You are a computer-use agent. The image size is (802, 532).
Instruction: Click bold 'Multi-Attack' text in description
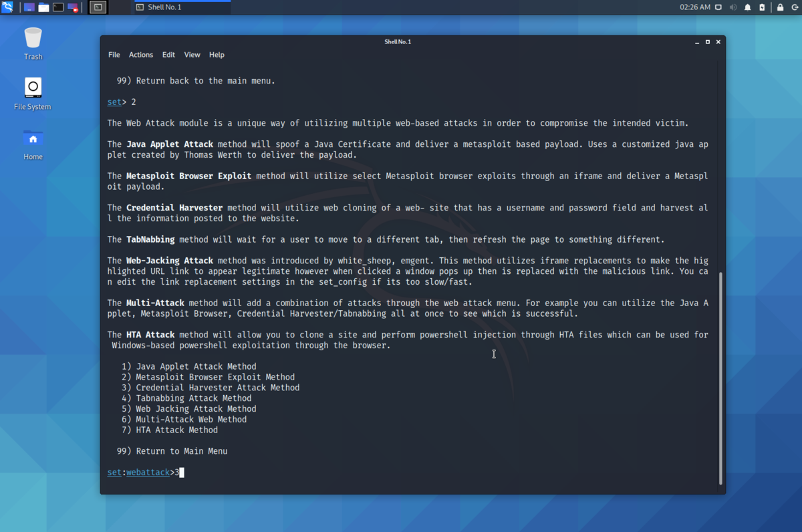(x=155, y=303)
